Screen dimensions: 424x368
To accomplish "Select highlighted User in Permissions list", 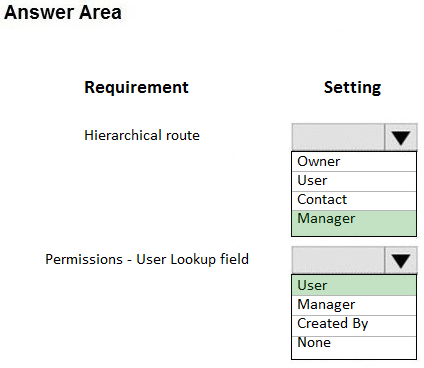I will pos(354,285).
